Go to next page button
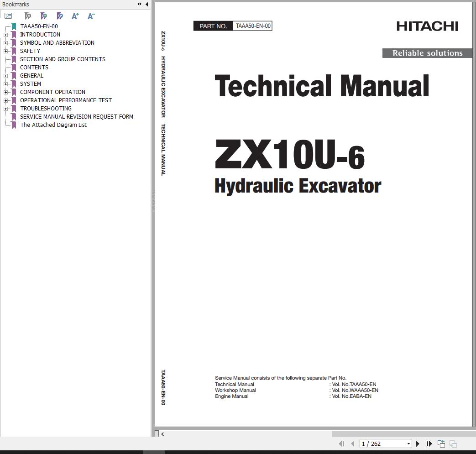This screenshot has width=476, height=454. [418, 444]
